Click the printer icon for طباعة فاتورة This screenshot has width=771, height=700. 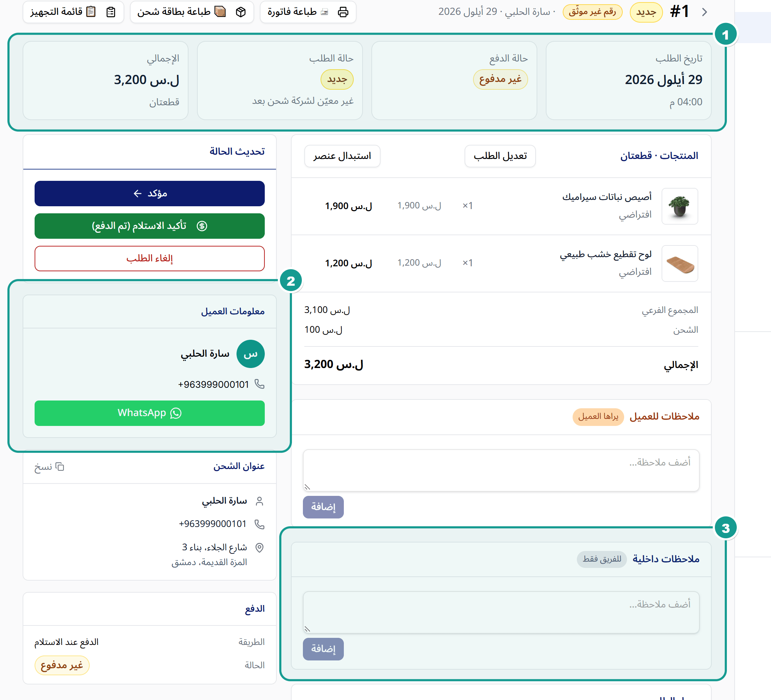(x=343, y=12)
